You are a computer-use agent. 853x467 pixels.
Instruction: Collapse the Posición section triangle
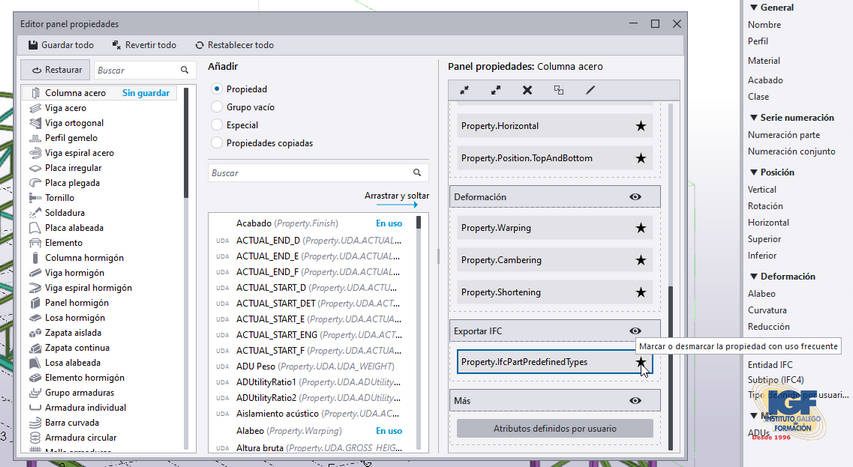[x=754, y=172]
